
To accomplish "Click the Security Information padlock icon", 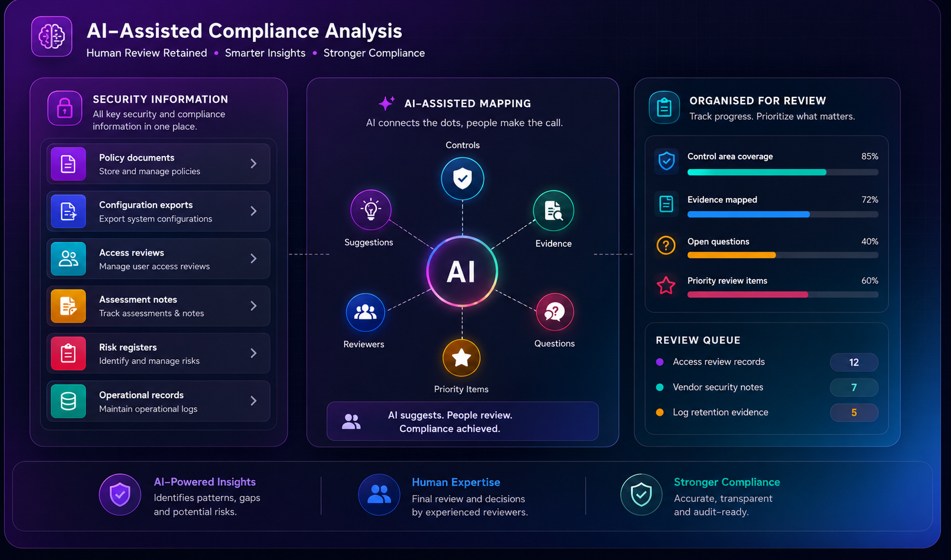I will (x=65, y=108).
